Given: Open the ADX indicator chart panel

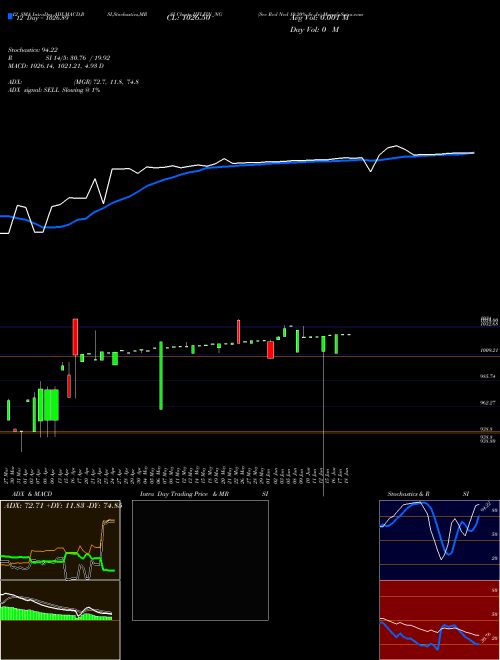Looking at the screenshot, I should click(60, 540).
